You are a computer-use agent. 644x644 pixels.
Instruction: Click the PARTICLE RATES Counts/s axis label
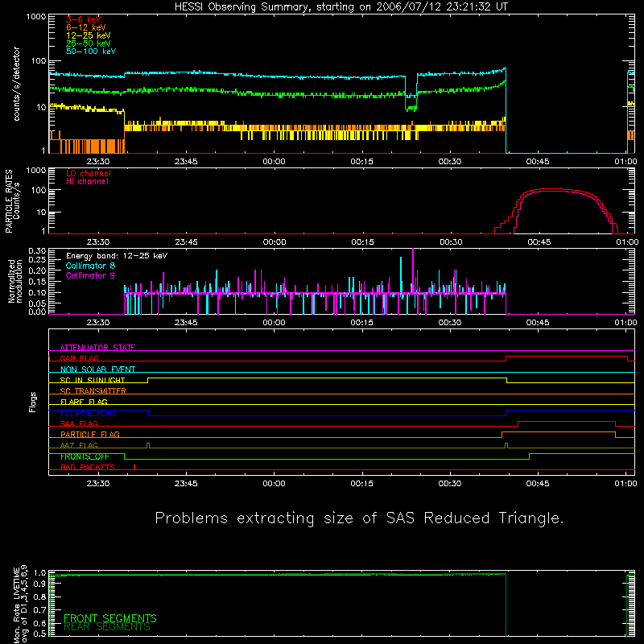[12, 201]
